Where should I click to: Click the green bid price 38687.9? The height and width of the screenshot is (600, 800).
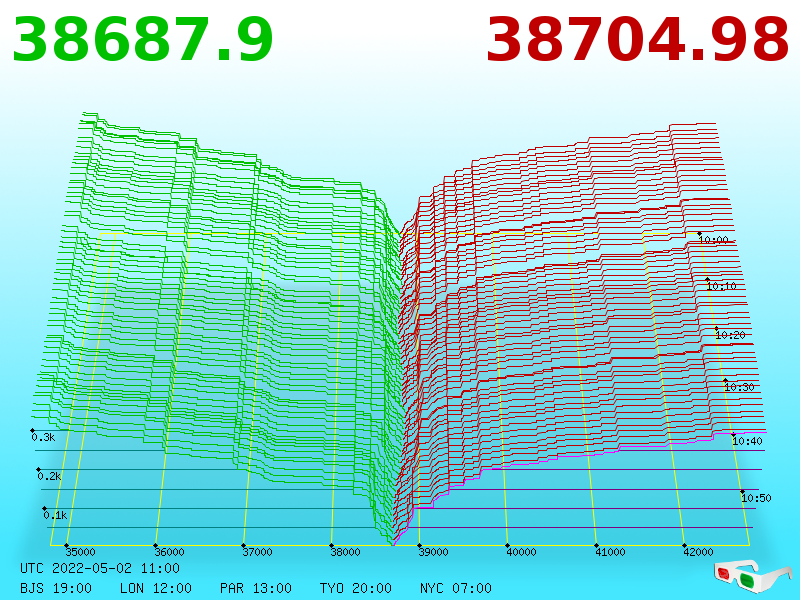[143, 40]
